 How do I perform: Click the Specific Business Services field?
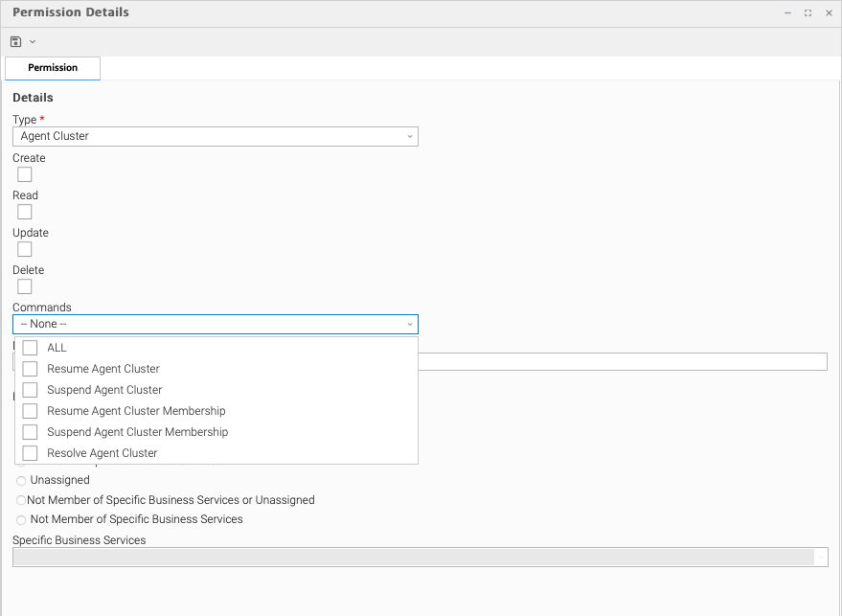[x=412, y=558]
